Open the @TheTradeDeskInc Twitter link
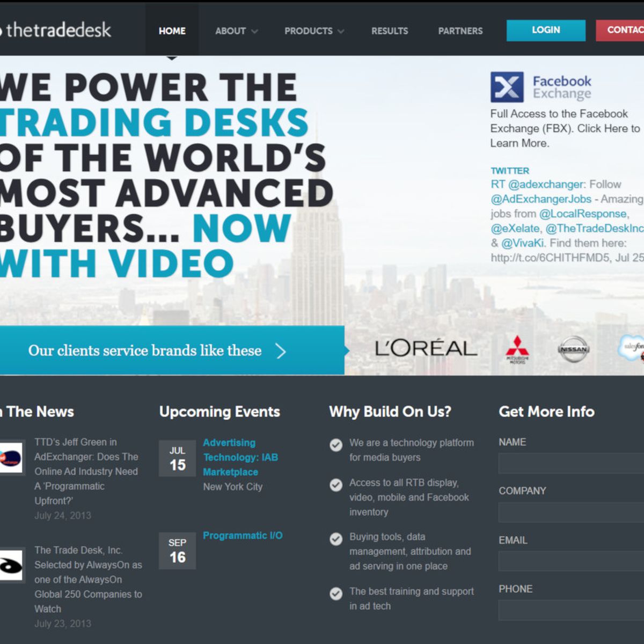Screen dimensions: 644x644 click(x=595, y=228)
